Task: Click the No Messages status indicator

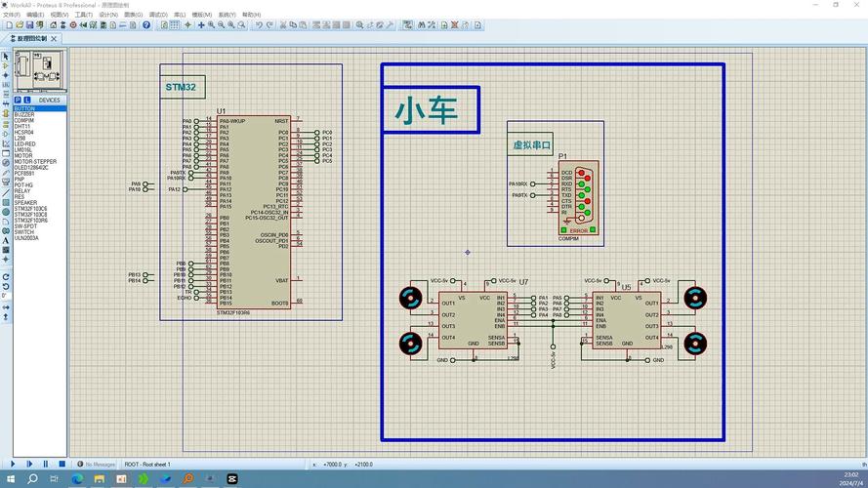Action: [99, 465]
